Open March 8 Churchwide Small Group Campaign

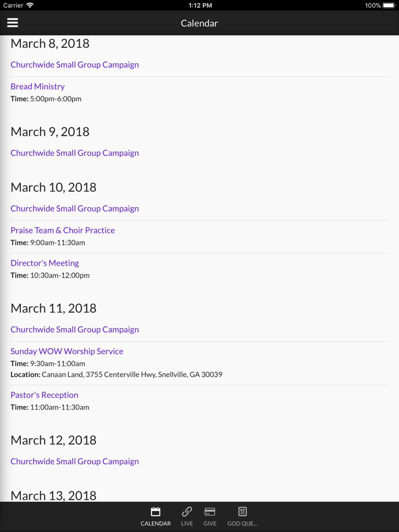75,65
